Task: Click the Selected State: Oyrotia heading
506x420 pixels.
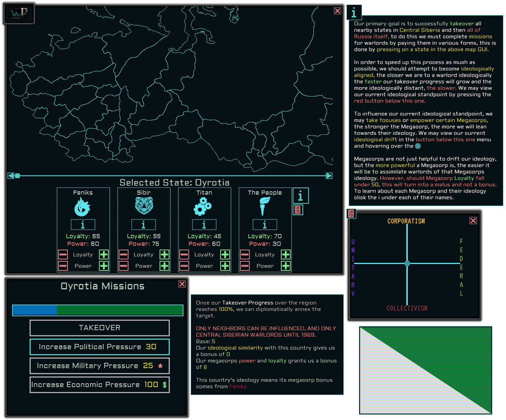Action: point(175,183)
